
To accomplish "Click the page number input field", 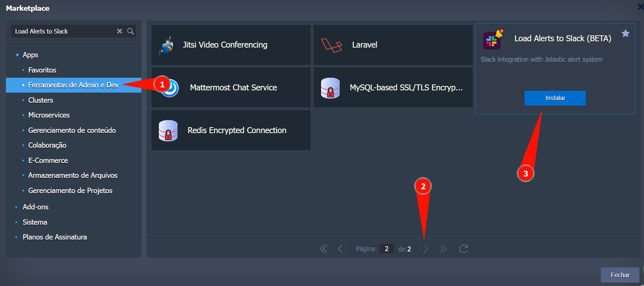I will [387, 249].
